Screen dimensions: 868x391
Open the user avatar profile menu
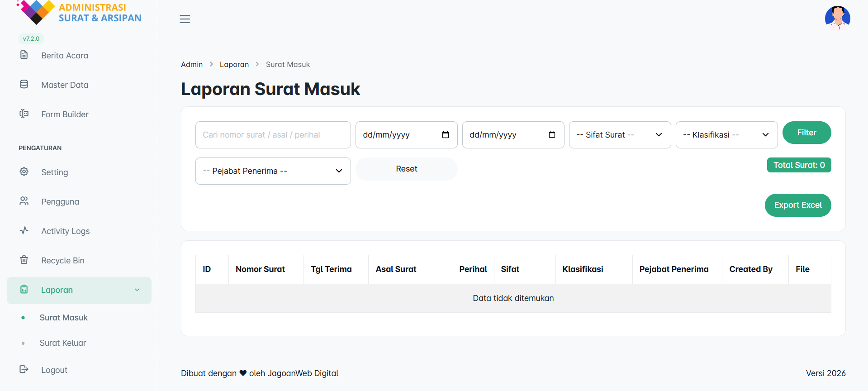[x=837, y=19]
